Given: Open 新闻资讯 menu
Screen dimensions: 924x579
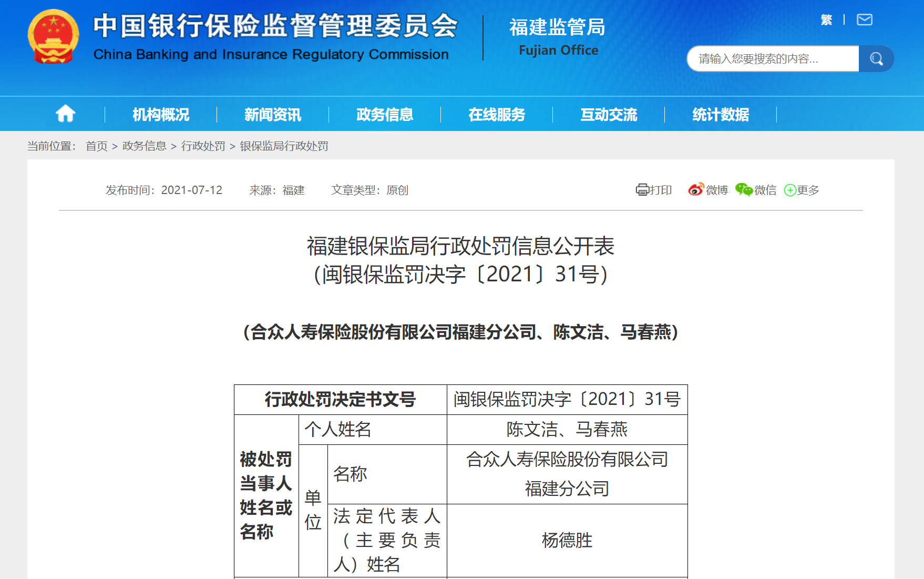Looking at the screenshot, I should click(273, 114).
